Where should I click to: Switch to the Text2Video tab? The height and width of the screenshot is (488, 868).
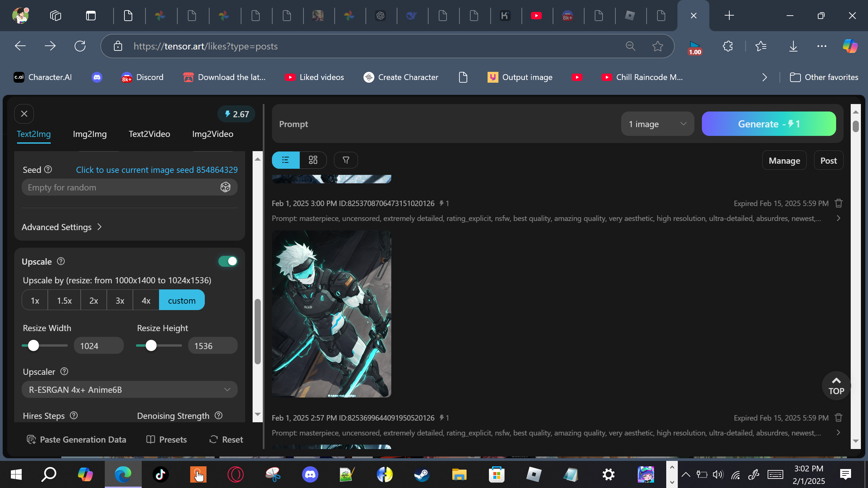pos(149,134)
